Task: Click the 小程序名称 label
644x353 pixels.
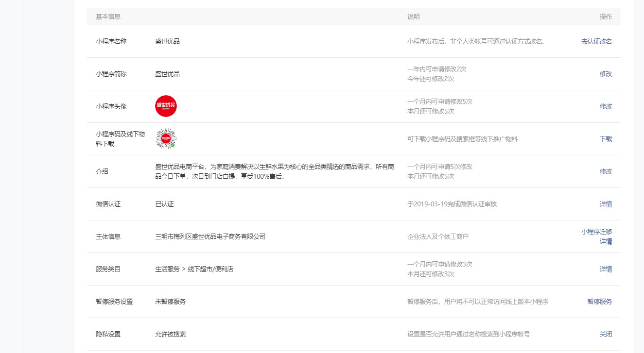Action: click(111, 41)
